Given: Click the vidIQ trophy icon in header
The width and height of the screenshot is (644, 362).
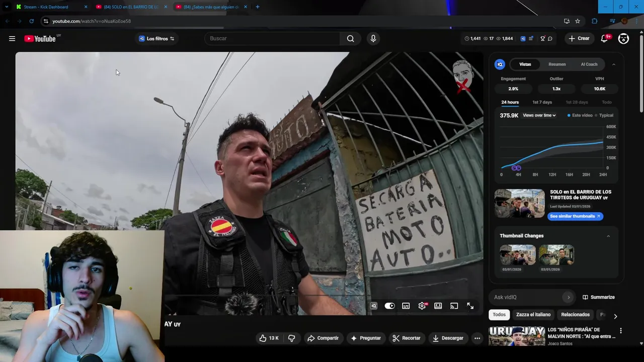Looking at the screenshot, I should click(542, 39).
